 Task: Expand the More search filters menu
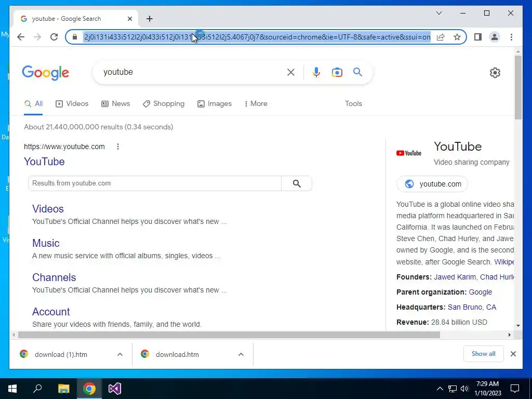point(256,104)
